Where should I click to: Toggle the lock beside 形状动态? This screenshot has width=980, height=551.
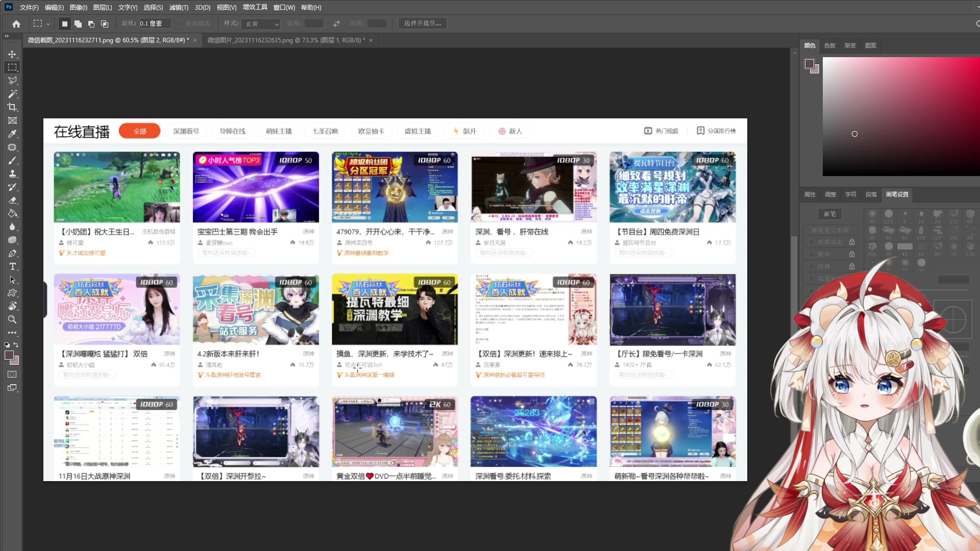tap(852, 242)
